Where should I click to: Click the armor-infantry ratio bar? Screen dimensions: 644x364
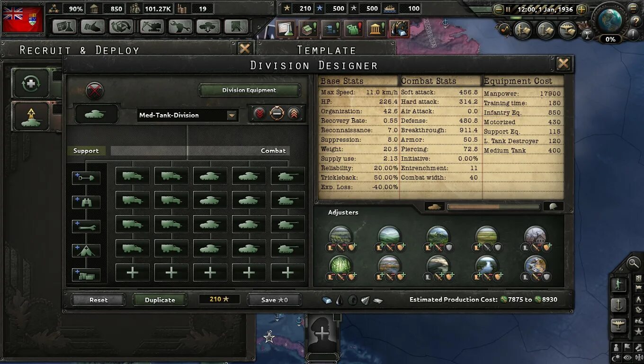click(493, 207)
